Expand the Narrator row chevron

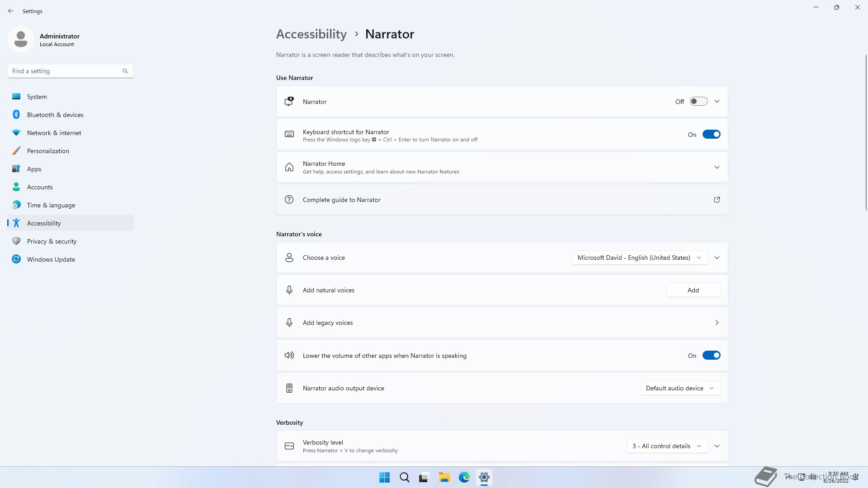click(x=717, y=102)
